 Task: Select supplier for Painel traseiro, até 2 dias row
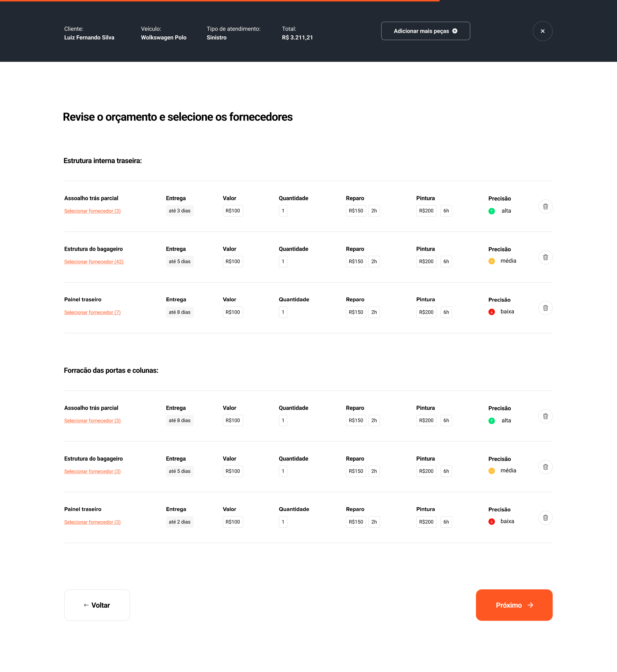[93, 522]
